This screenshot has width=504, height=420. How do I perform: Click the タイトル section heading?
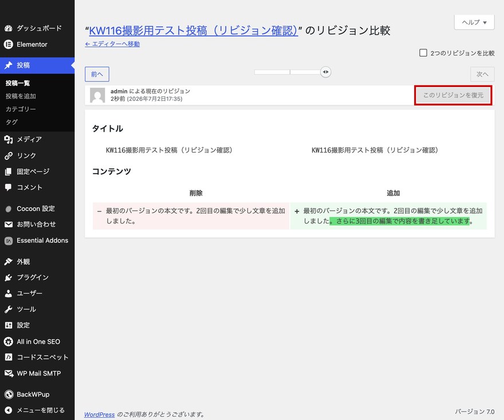click(x=108, y=129)
